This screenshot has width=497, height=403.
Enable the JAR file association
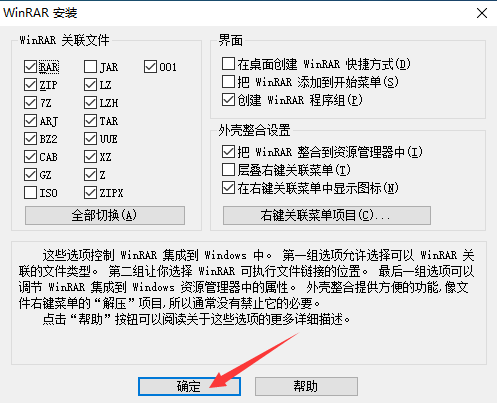[x=90, y=67]
